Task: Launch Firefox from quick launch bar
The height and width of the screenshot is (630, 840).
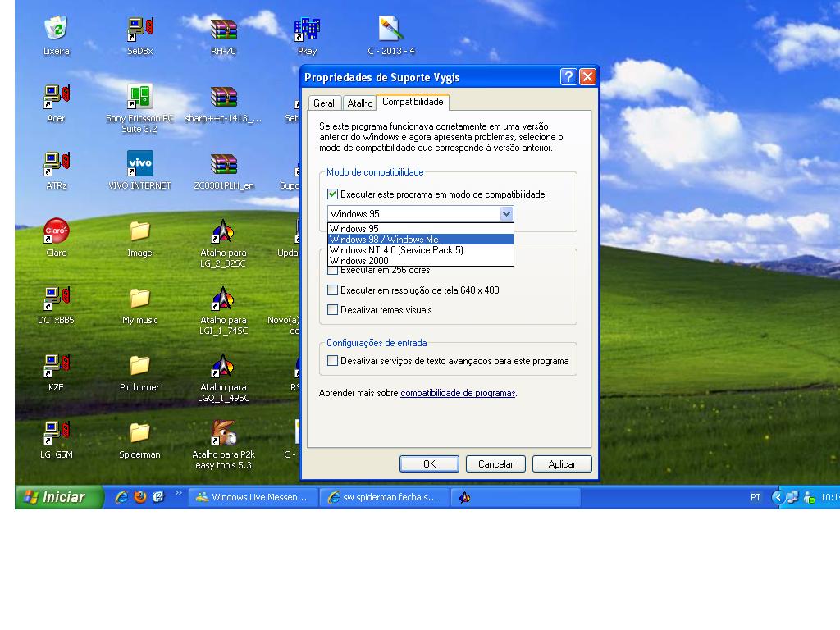Action: pos(140,497)
